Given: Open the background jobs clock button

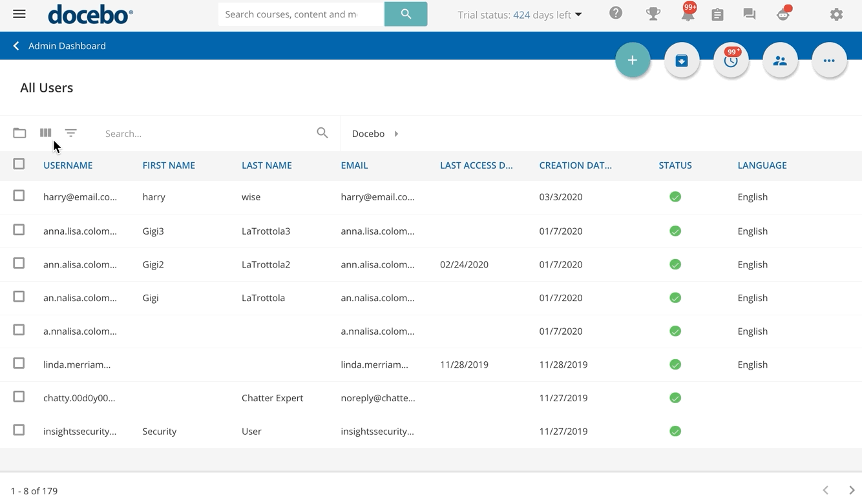Looking at the screenshot, I should [x=731, y=60].
